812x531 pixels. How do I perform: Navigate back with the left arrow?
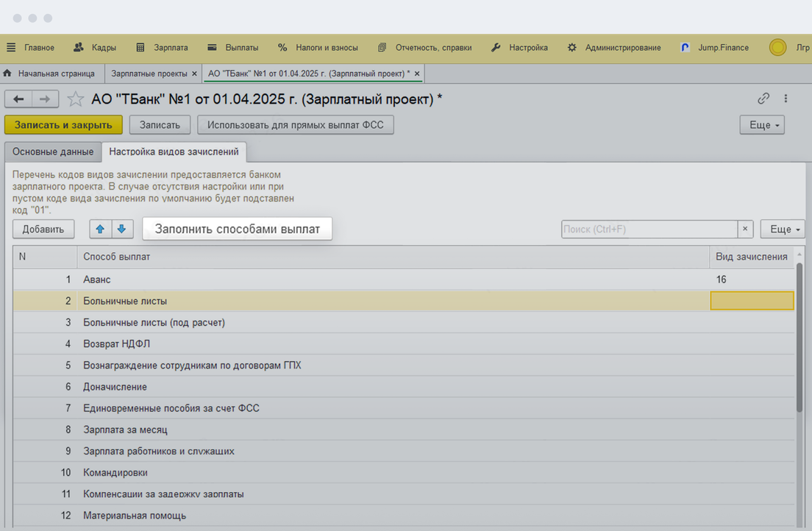tap(18, 99)
